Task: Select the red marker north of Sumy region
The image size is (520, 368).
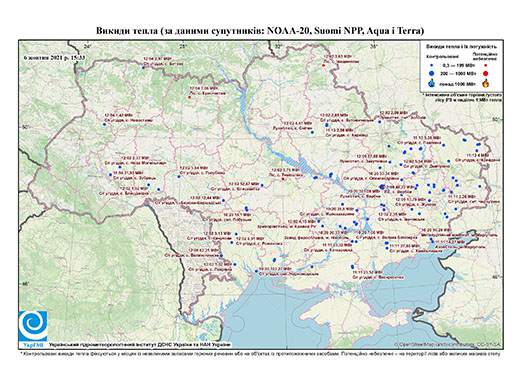Action: click(x=323, y=65)
